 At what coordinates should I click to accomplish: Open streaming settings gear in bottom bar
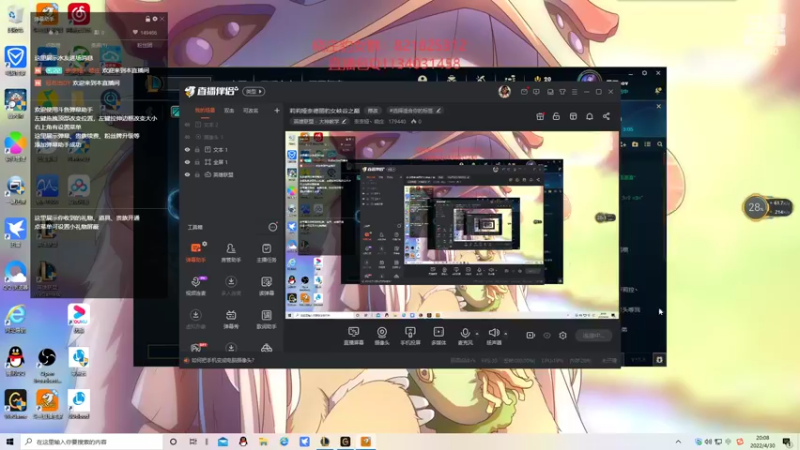pyautogui.click(x=563, y=335)
